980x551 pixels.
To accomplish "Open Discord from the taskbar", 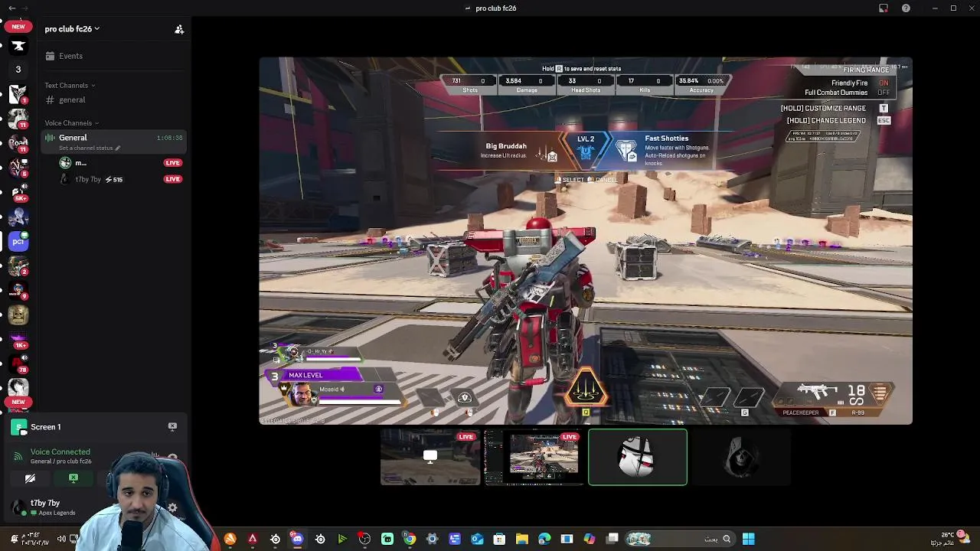I will pos(298,539).
